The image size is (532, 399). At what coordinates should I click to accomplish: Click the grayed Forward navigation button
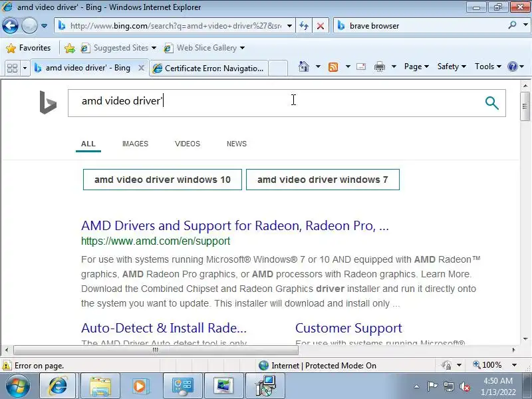[29, 25]
